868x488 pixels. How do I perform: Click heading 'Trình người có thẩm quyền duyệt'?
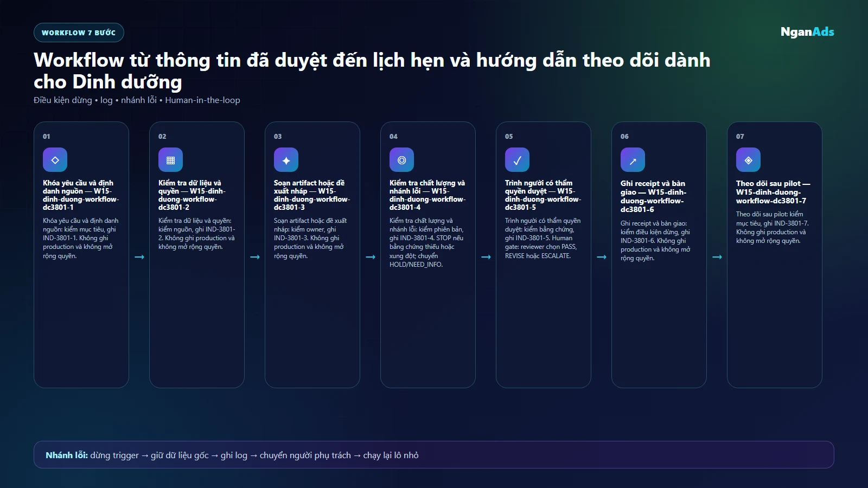coord(543,195)
